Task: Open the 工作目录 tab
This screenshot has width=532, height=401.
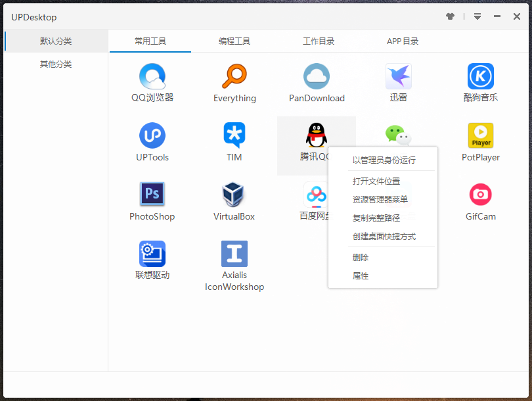Action: tap(319, 41)
